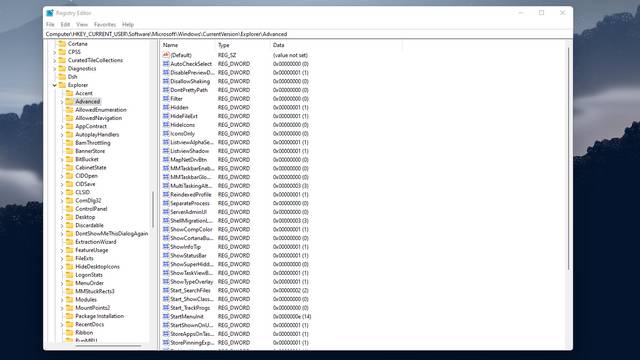This screenshot has width=640, height=360.
Task: Click the HideIcons DWORD icon
Action: pos(166,125)
